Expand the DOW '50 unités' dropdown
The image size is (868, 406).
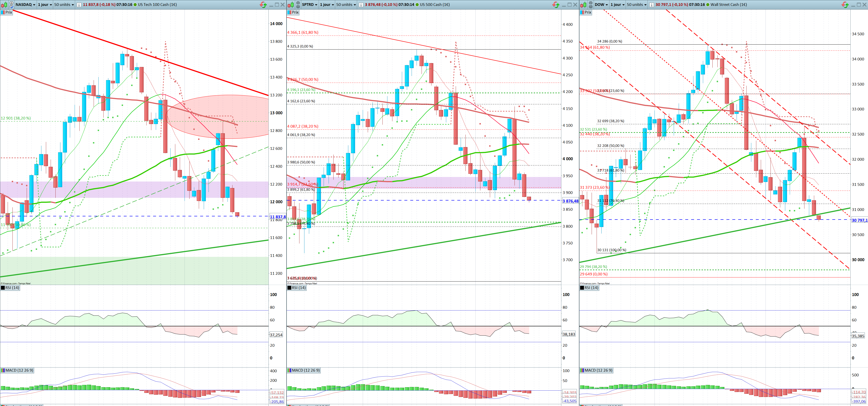point(636,5)
